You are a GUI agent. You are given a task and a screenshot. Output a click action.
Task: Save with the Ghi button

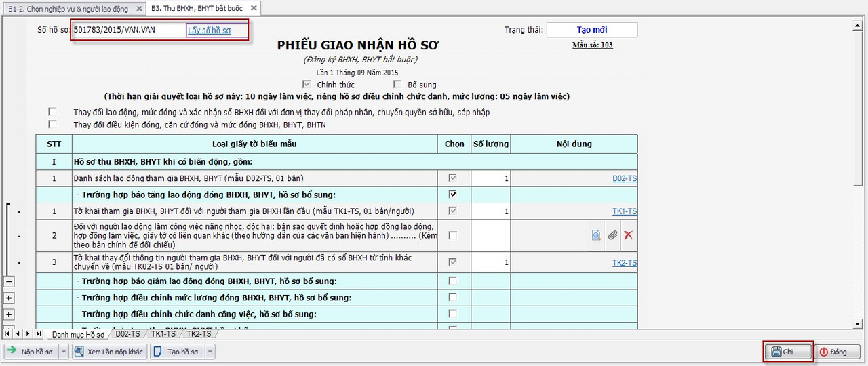788,352
